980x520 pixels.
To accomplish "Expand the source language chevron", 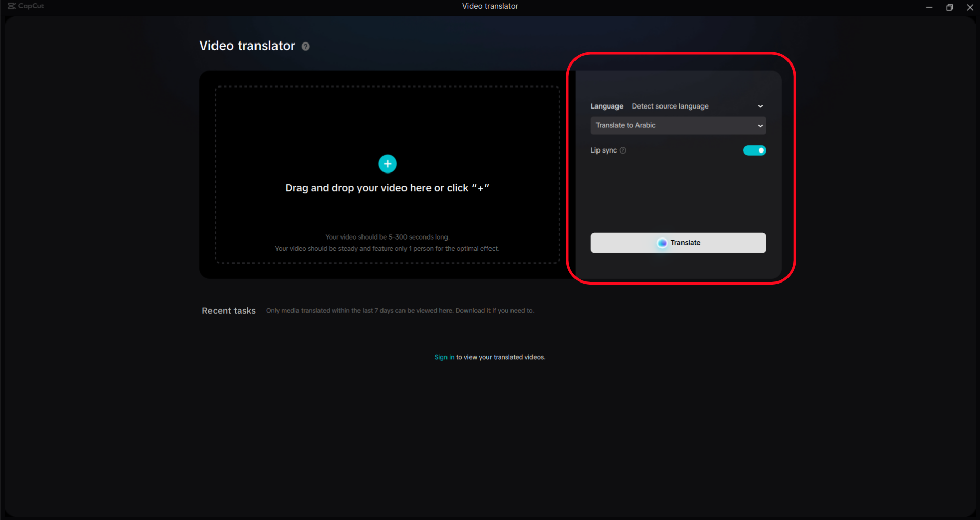I will click(x=760, y=106).
